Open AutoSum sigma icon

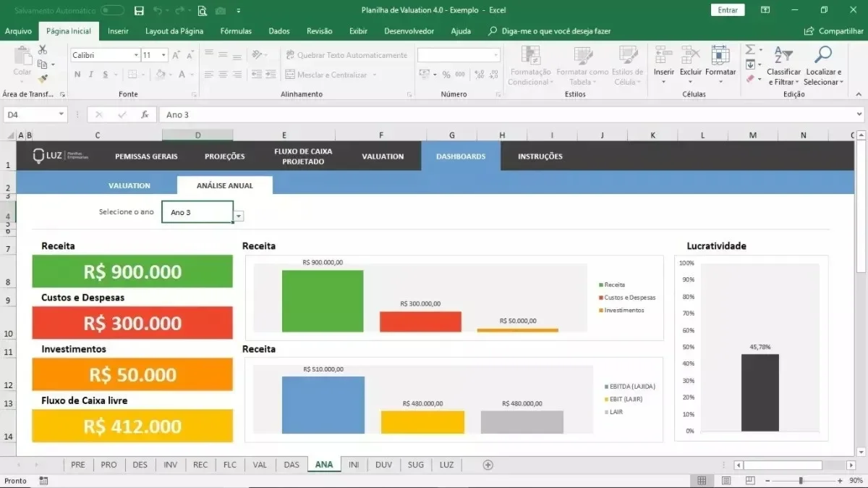pyautogui.click(x=750, y=49)
